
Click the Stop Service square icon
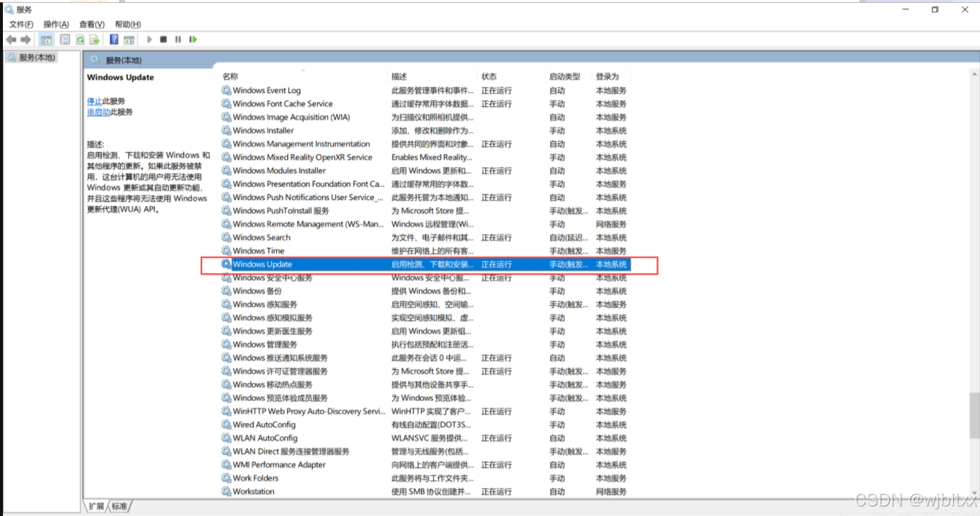(164, 39)
